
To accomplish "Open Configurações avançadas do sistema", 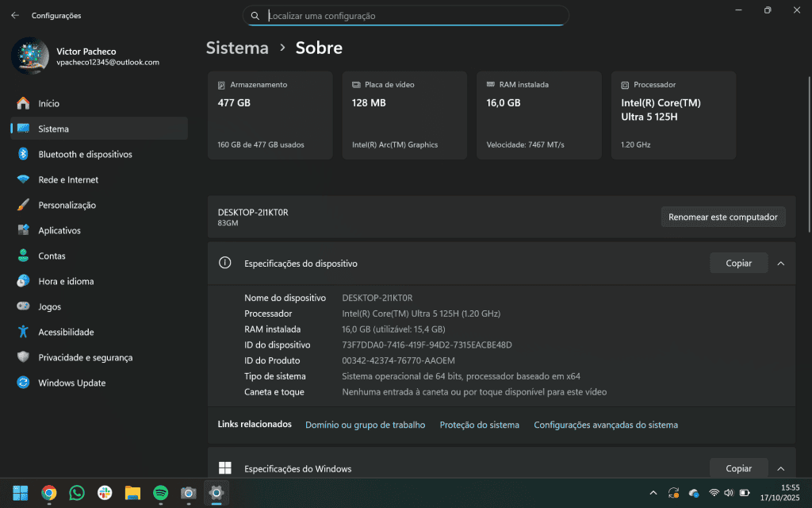I will pyautogui.click(x=605, y=425).
